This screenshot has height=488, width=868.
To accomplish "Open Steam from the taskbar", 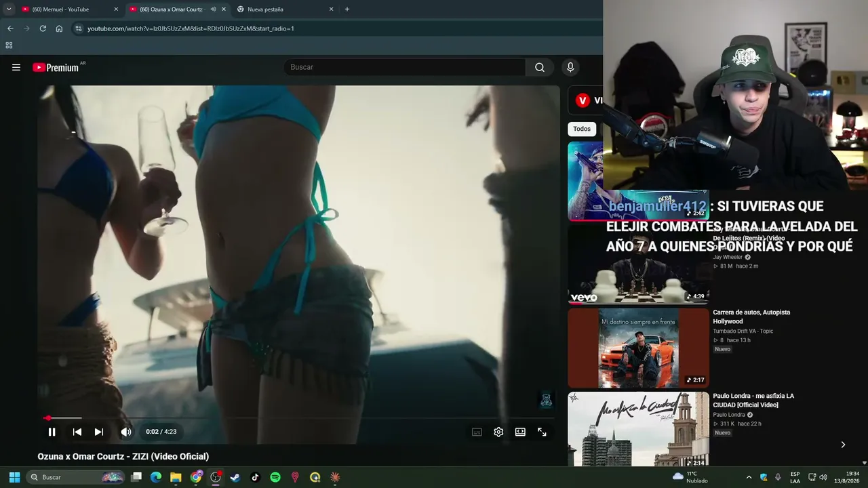I will (x=235, y=477).
